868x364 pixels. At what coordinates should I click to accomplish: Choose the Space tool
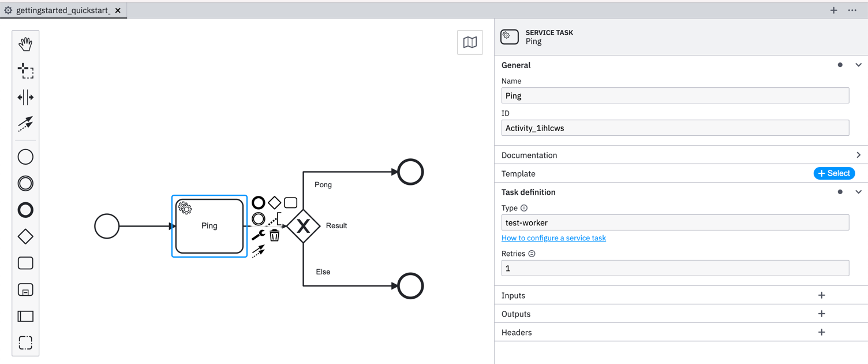pyautogui.click(x=25, y=97)
